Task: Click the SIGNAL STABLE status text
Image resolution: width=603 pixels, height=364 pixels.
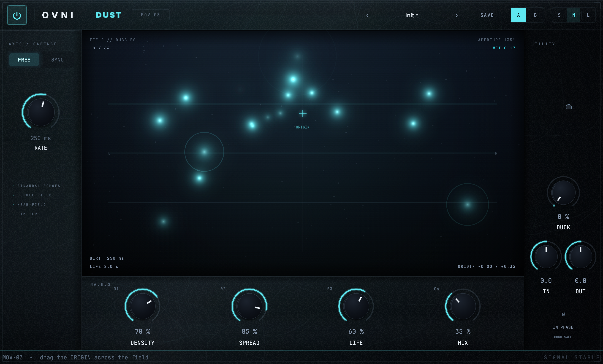Action: pyautogui.click(x=572, y=358)
